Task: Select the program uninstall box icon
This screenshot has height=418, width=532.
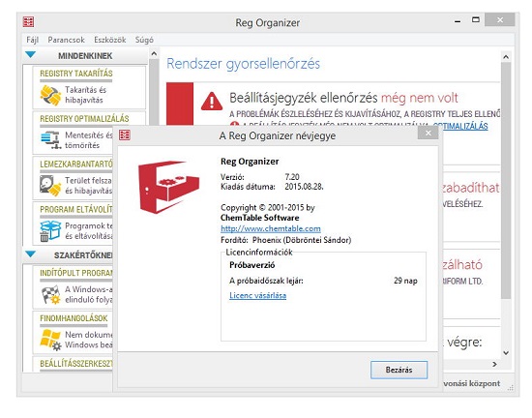Action: coord(50,230)
